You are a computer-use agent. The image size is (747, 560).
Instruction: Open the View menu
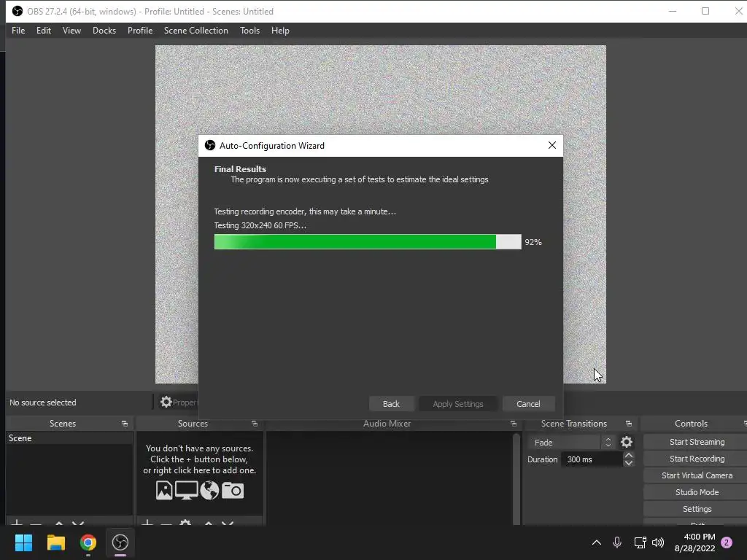[71, 31]
